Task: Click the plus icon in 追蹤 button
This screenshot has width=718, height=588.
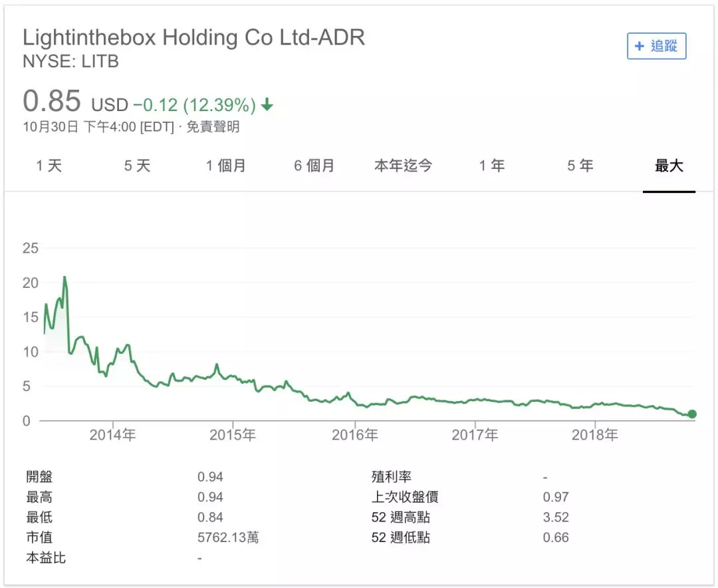Action: [x=640, y=46]
